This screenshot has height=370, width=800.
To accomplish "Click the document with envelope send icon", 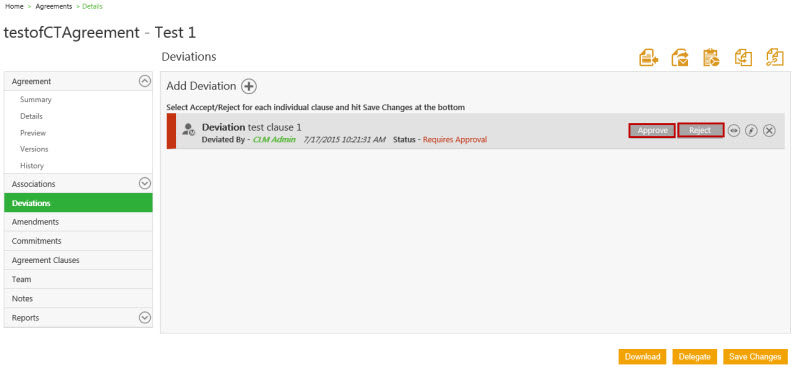I will [x=680, y=58].
